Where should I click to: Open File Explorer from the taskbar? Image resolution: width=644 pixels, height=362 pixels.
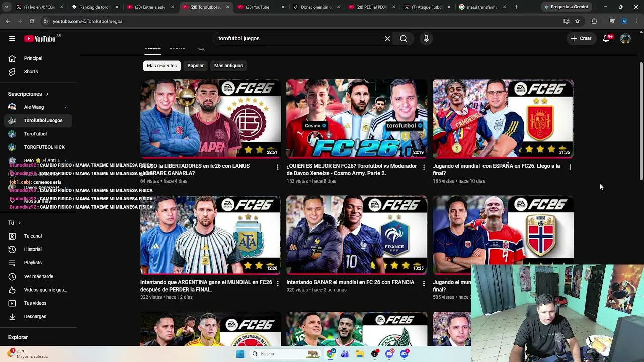[360, 354]
